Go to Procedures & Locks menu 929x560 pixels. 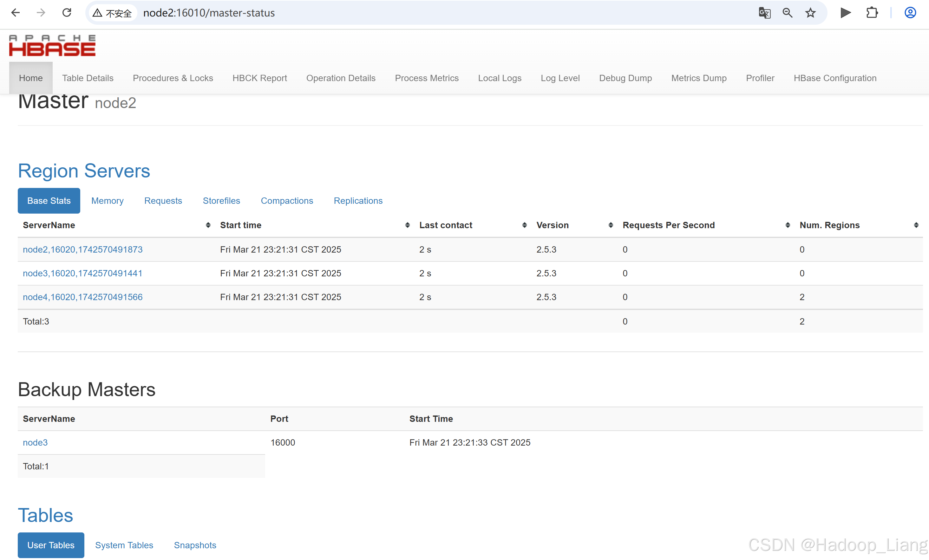[173, 78]
